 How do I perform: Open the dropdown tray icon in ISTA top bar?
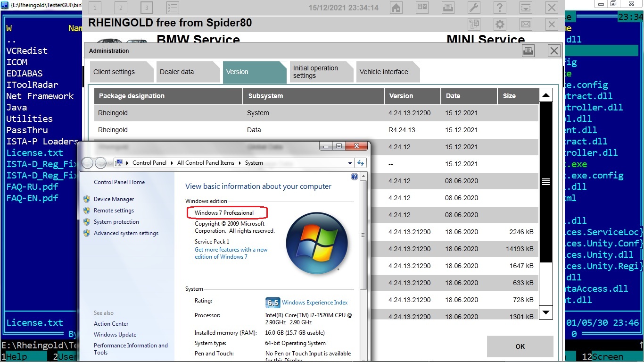coord(526,8)
